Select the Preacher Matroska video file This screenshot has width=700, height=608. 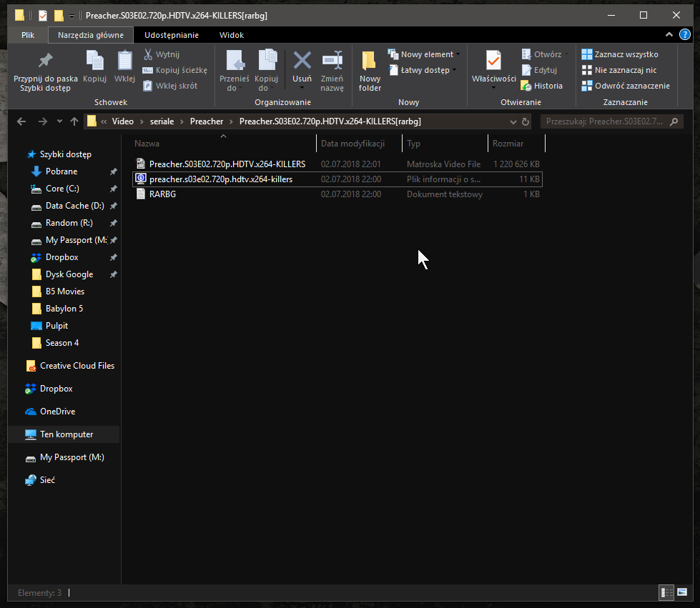point(227,164)
